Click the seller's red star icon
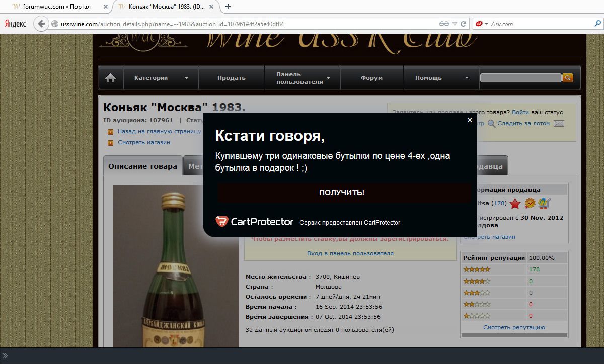The width and height of the screenshot is (604, 364). click(515, 203)
